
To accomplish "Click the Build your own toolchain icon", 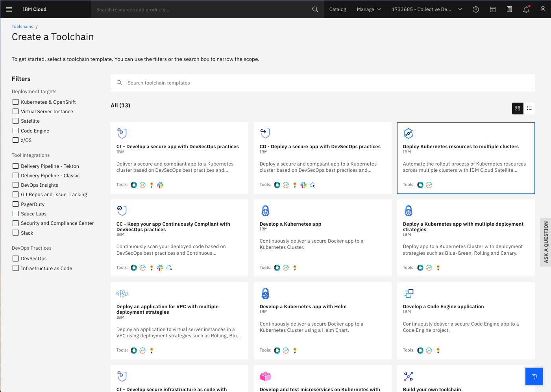I will [409, 376].
